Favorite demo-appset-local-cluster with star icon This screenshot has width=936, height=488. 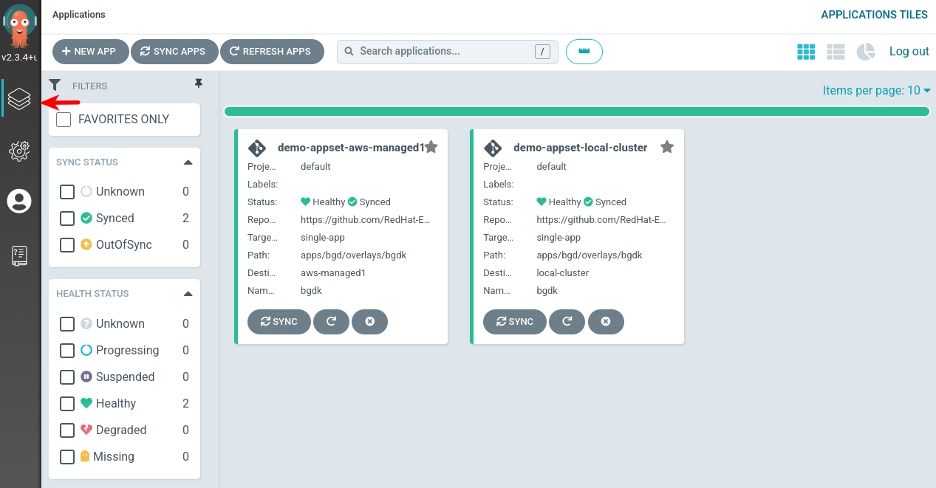coord(667,147)
